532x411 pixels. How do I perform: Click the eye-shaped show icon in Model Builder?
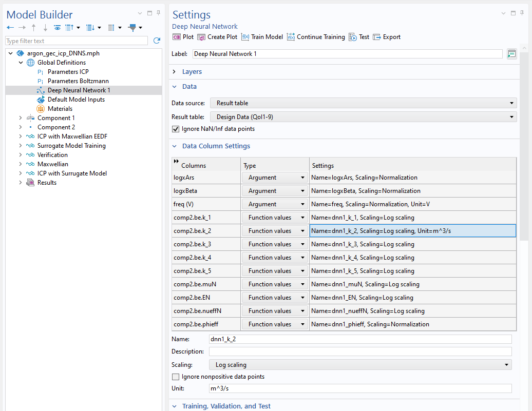[x=57, y=28]
